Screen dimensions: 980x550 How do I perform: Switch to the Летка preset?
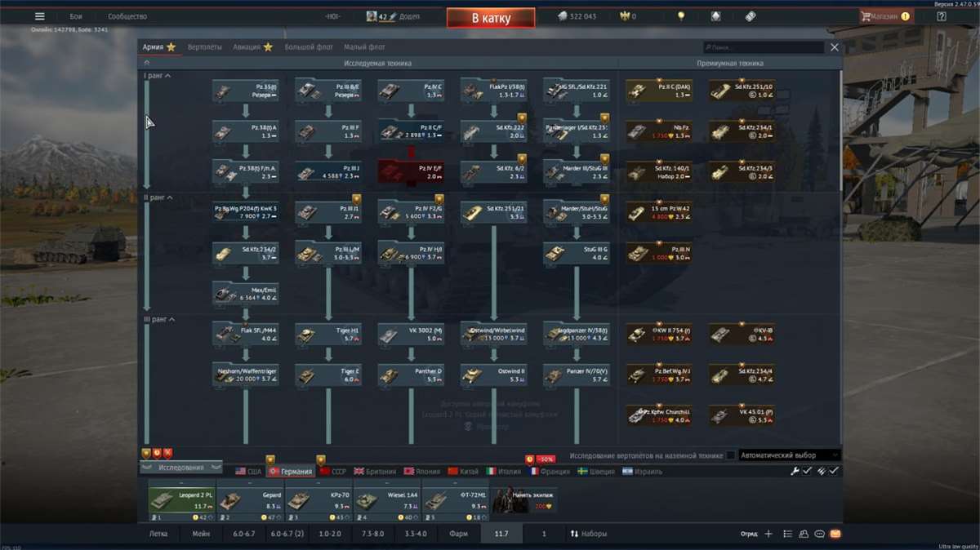(x=158, y=534)
